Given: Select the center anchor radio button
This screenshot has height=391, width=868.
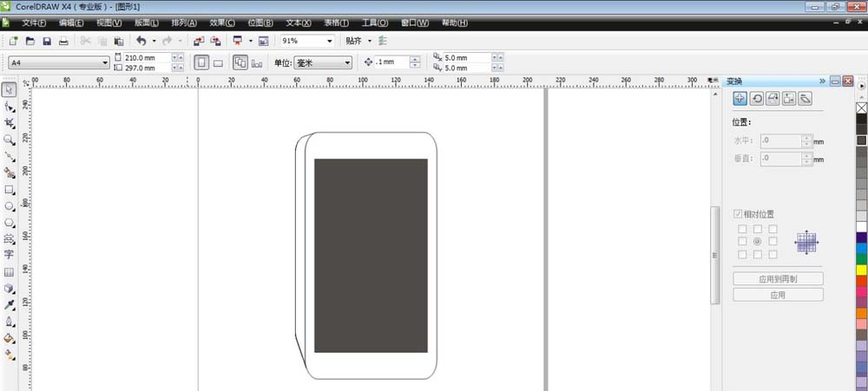Looking at the screenshot, I should coord(757,242).
